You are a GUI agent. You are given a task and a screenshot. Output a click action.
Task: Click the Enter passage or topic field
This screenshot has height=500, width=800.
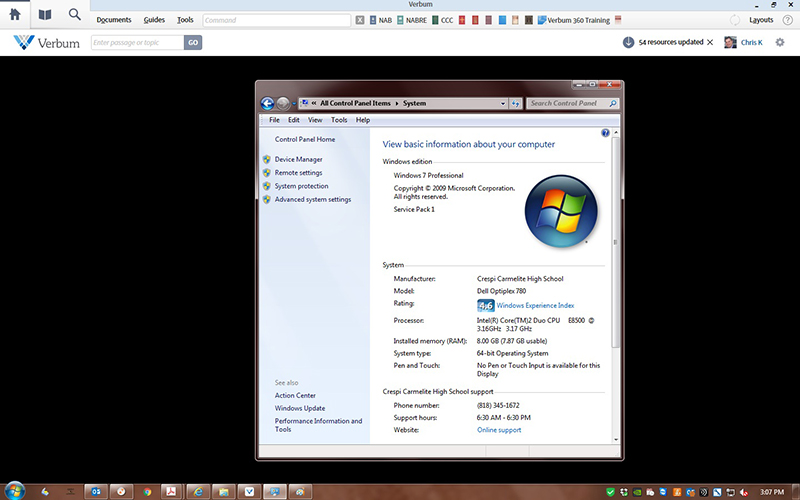[x=136, y=42]
